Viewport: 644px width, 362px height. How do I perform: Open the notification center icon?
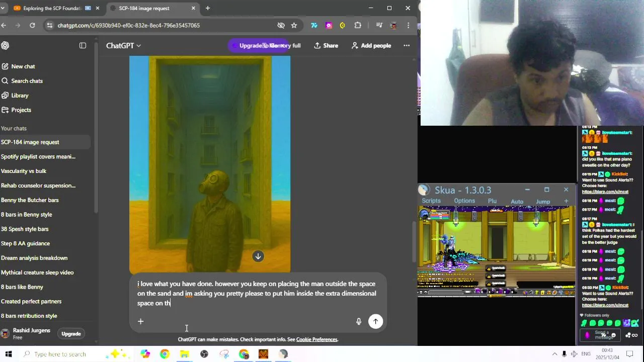coord(629,354)
